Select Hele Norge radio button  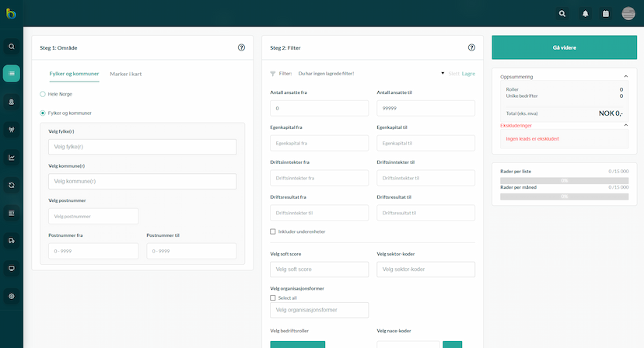[x=43, y=94]
